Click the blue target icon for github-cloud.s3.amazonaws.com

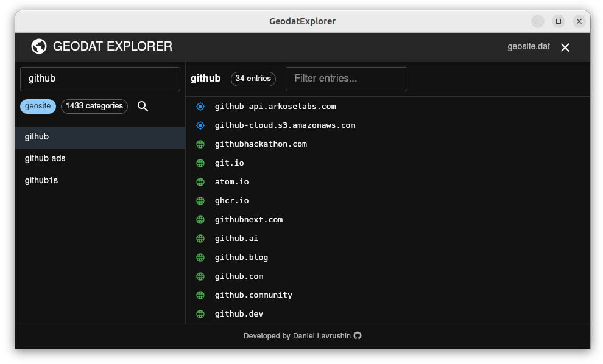tap(200, 125)
